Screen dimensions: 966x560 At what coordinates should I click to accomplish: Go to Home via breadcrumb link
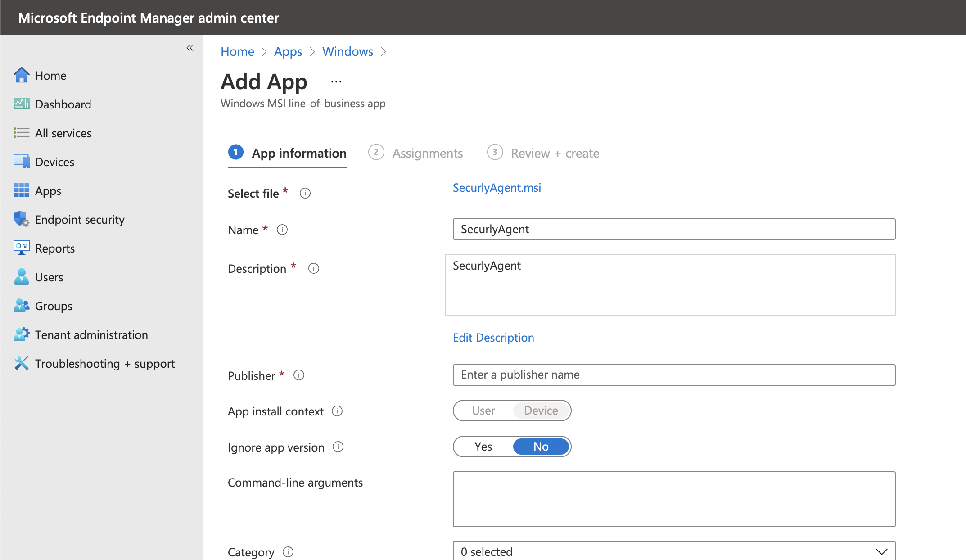[237, 51]
